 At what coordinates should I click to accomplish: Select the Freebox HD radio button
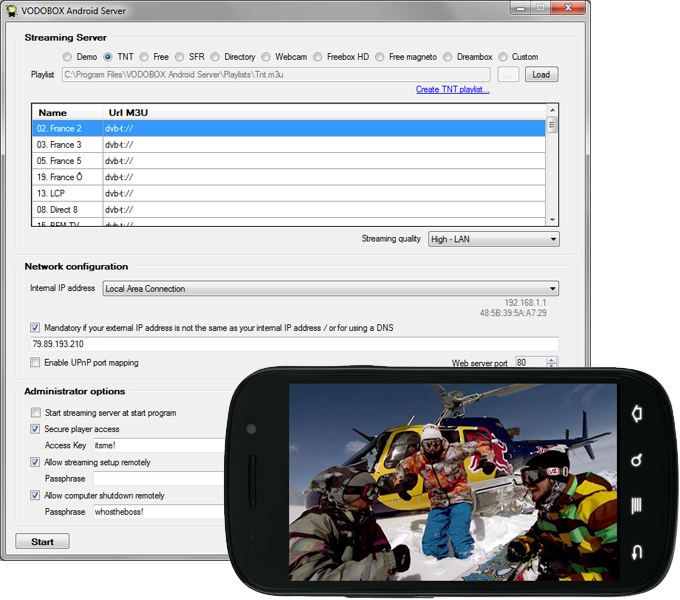[x=317, y=57]
